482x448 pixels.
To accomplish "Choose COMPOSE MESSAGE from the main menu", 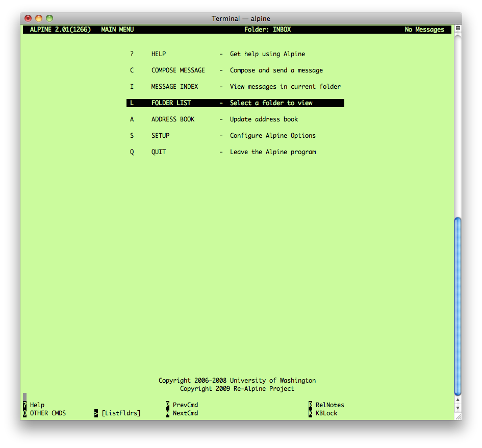I will [x=178, y=70].
